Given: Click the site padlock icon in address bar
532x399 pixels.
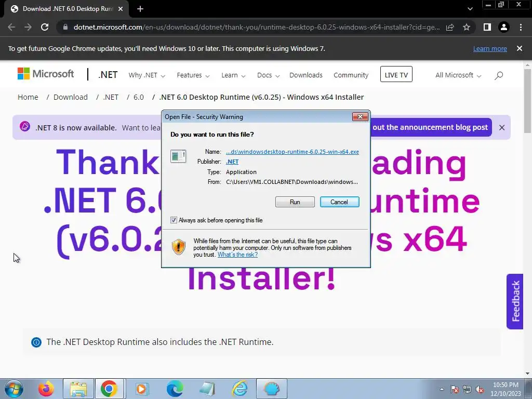Looking at the screenshot, I should [65, 27].
